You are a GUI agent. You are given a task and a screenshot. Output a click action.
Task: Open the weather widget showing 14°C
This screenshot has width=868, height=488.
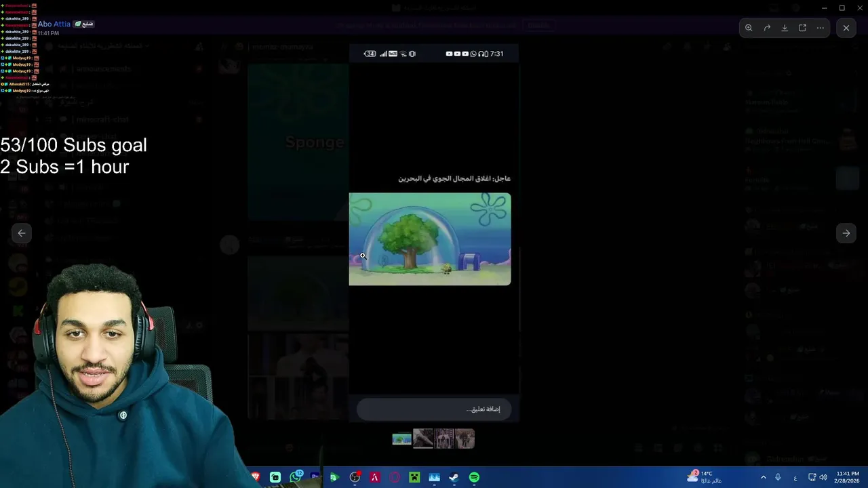tap(704, 477)
